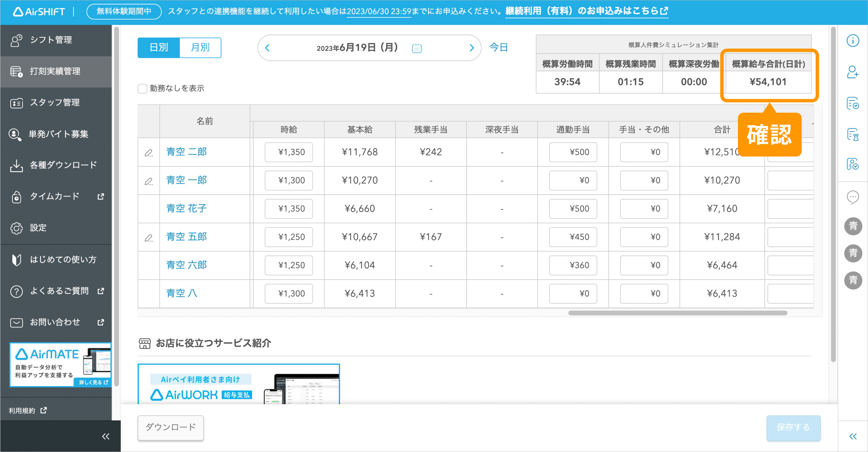Image resolution: width=868 pixels, height=452 pixels.
Task: Collapse the left sidebar with double chevron
Action: click(105, 436)
